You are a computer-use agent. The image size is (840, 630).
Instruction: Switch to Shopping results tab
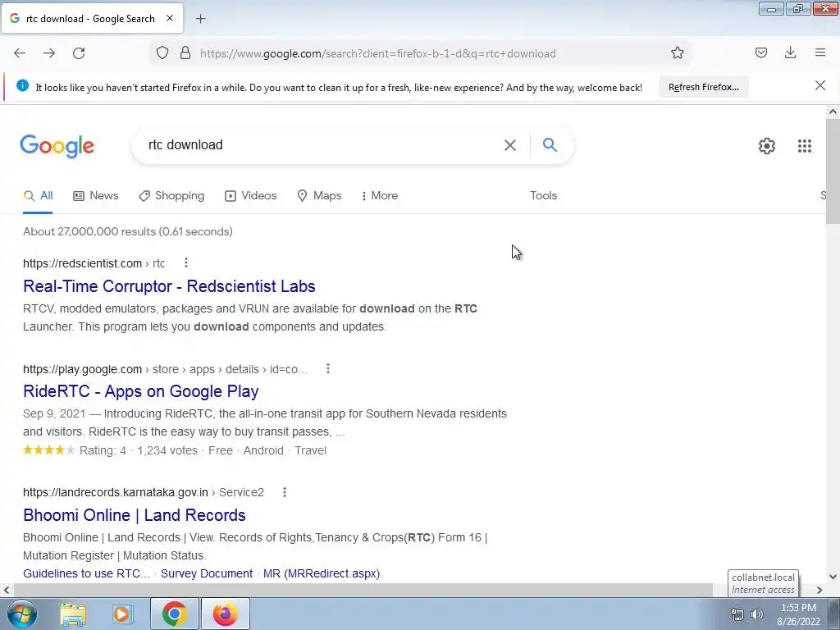point(171,195)
